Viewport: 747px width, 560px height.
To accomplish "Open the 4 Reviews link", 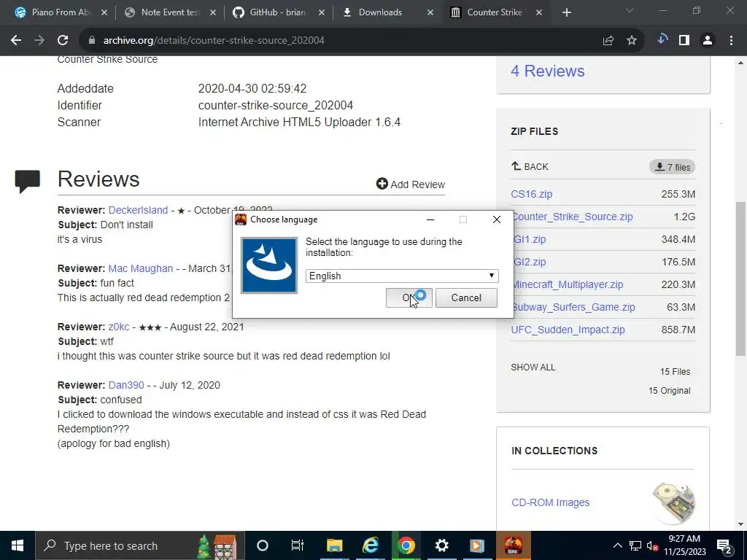I will 547,71.
